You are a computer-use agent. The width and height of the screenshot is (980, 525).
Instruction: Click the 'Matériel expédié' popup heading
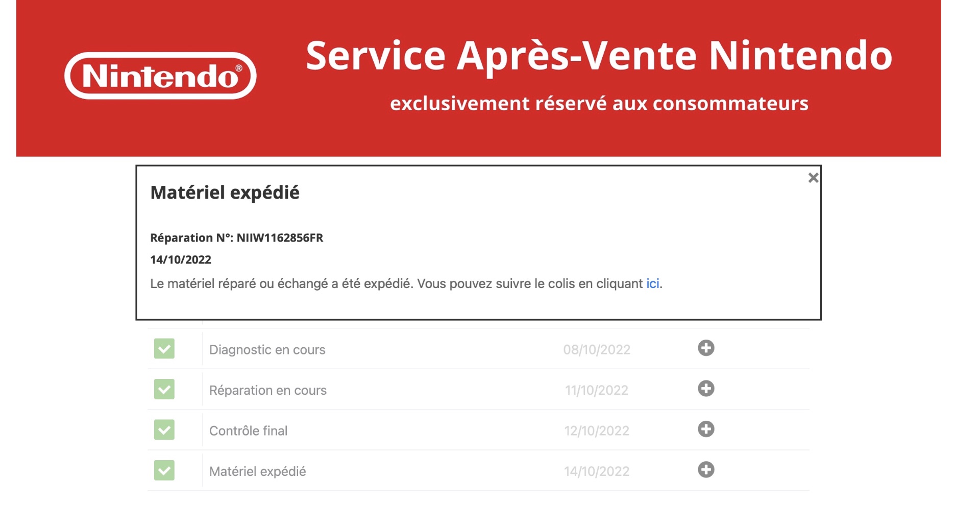[225, 193]
